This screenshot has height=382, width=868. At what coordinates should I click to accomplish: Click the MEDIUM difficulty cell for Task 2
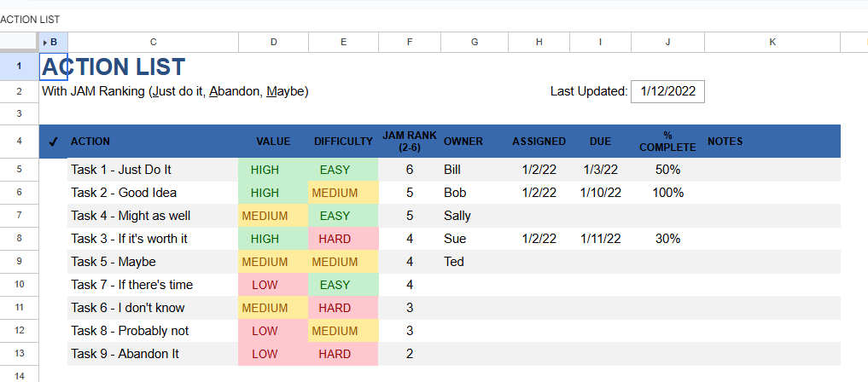tap(343, 193)
